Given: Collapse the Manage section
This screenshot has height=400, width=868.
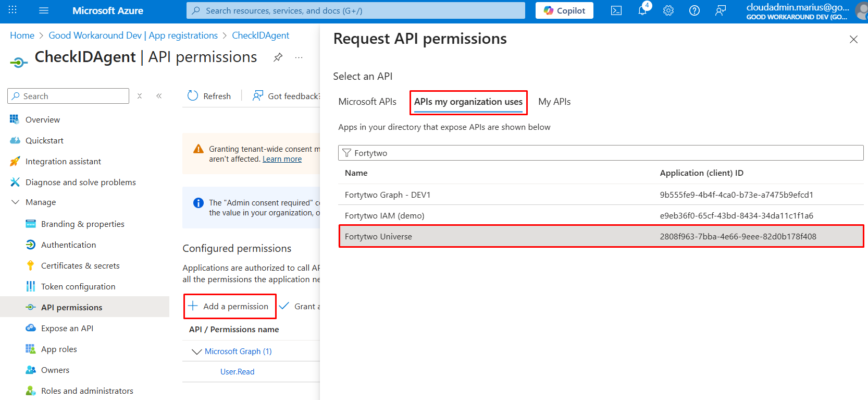Looking at the screenshot, I should click(x=16, y=202).
